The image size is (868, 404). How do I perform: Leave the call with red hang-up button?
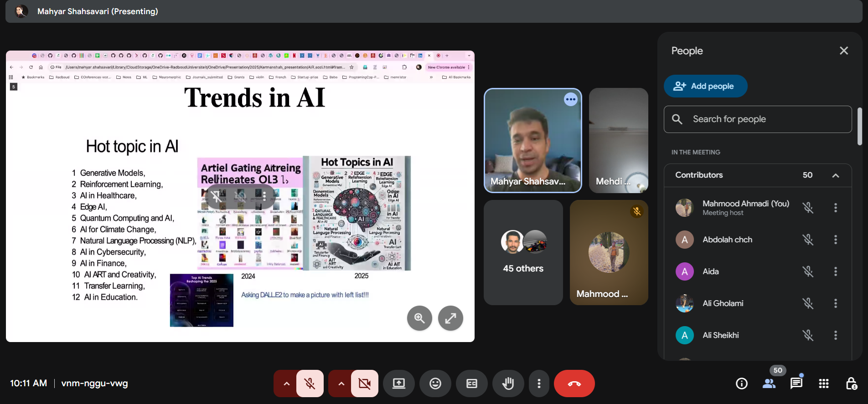tap(574, 384)
